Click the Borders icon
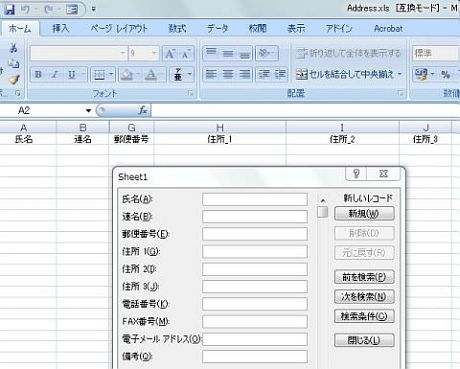Image resolution: width=460 pixels, height=369 pixels. pyautogui.click(x=100, y=74)
